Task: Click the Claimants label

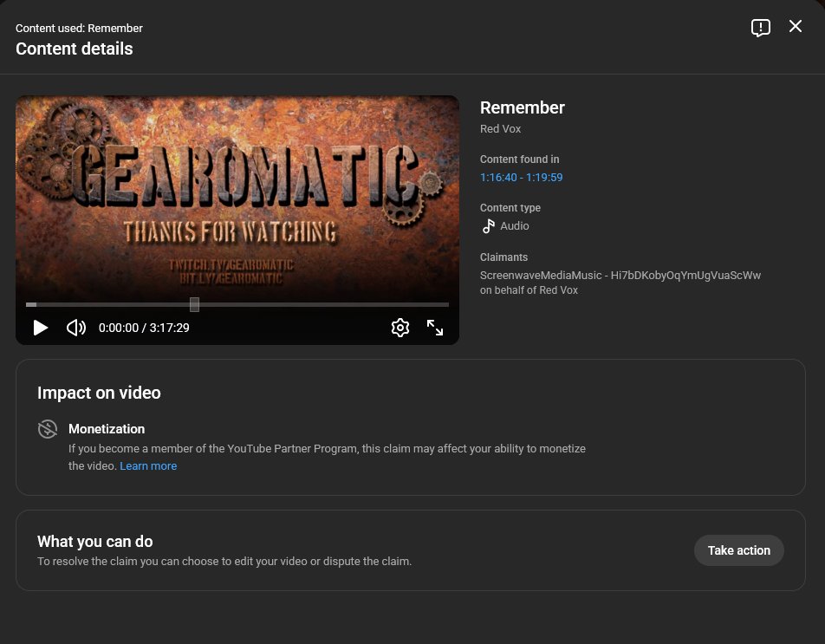Action: point(503,257)
